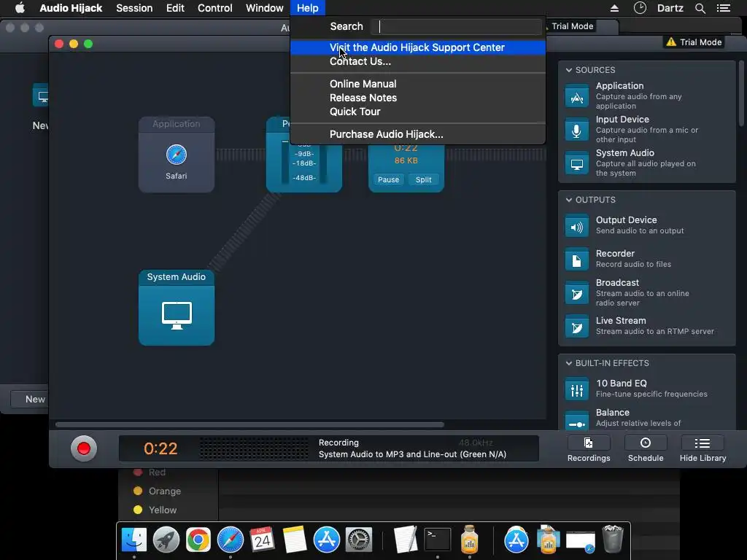Viewport: 747px width, 560px height.
Task: Click the session's horizontal scrollbar
Action: [x=249, y=424]
